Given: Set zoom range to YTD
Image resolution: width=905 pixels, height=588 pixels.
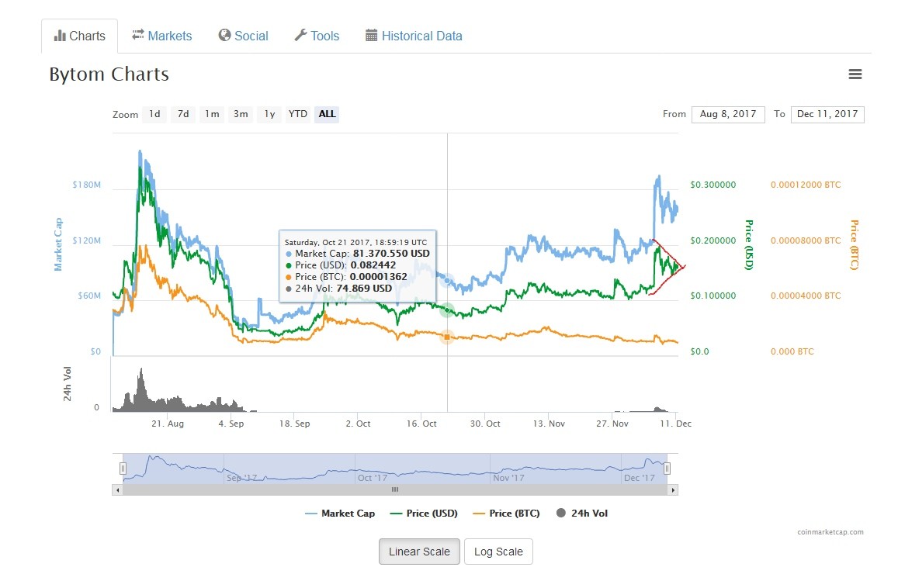Looking at the screenshot, I should click(298, 114).
